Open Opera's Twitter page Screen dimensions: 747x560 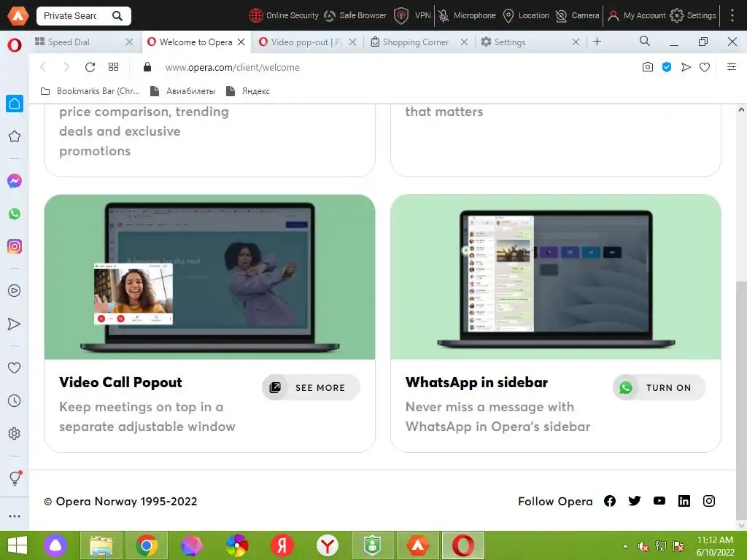[x=635, y=501]
